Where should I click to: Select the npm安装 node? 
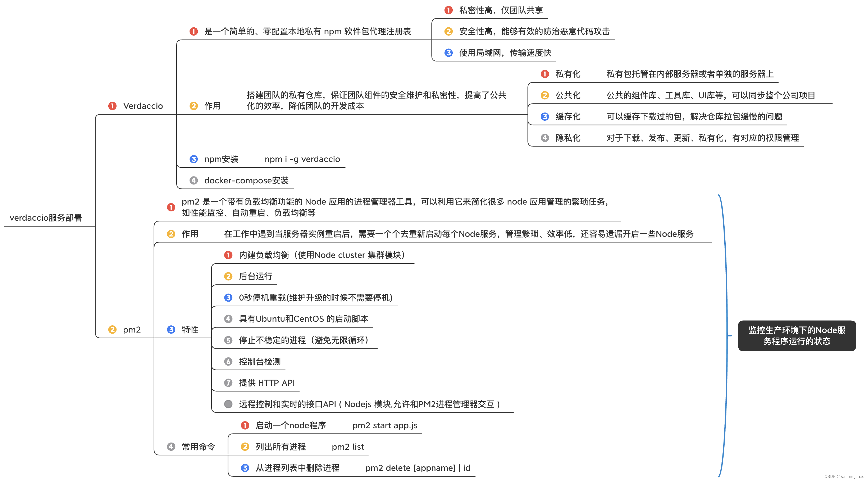point(221,159)
